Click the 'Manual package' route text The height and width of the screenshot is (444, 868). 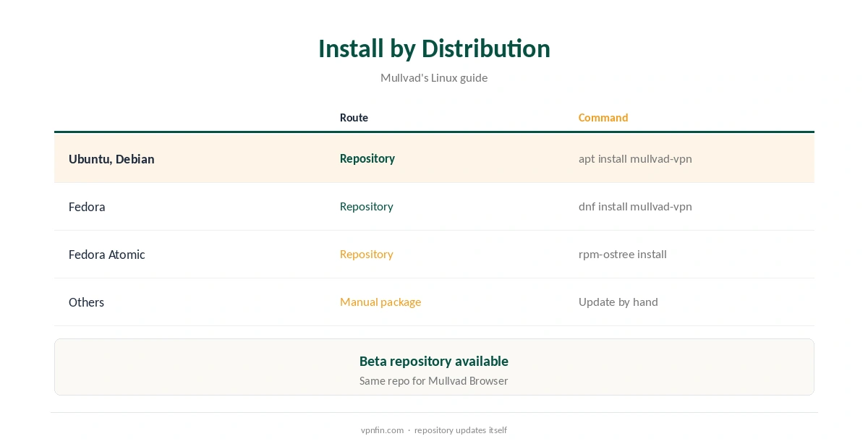point(380,302)
